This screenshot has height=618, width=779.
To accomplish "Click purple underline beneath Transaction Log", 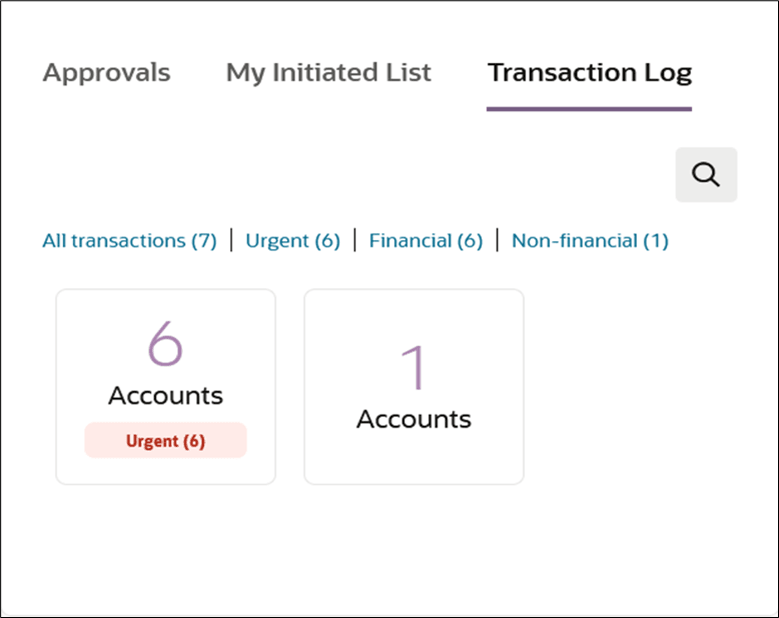I will [589, 108].
